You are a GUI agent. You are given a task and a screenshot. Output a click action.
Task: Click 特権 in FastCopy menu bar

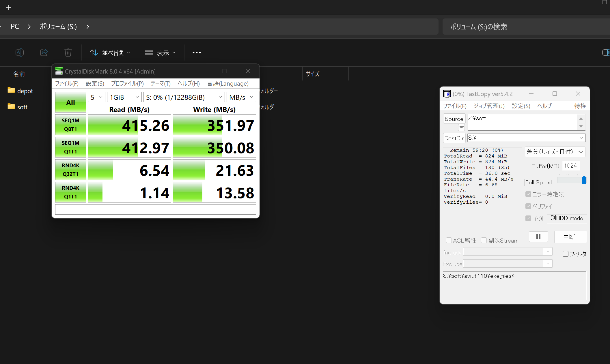(x=580, y=106)
